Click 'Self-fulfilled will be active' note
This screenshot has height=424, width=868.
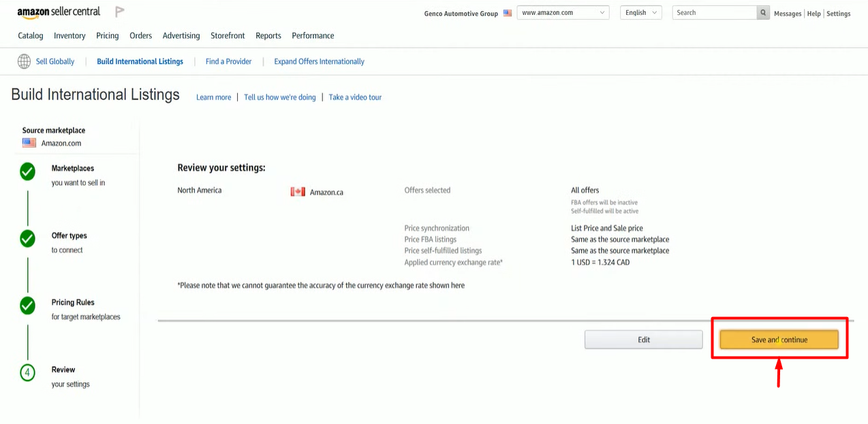[x=604, y=211]
